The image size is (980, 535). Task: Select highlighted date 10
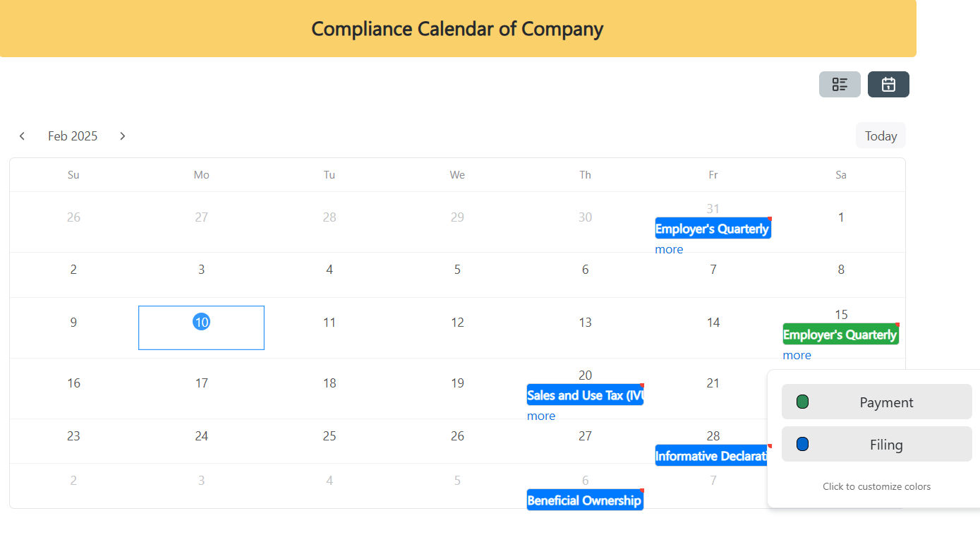[x=202, y=322]
